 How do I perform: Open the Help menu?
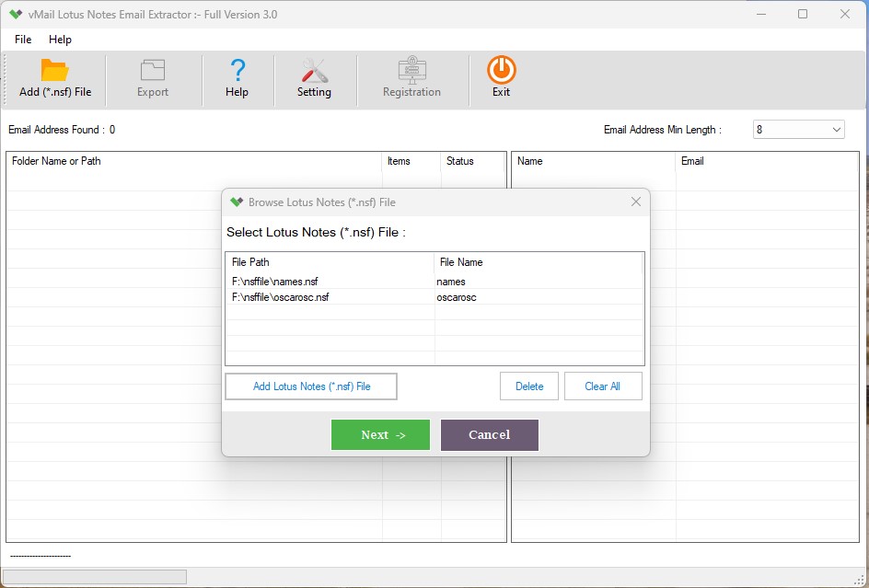coord(60,40)
